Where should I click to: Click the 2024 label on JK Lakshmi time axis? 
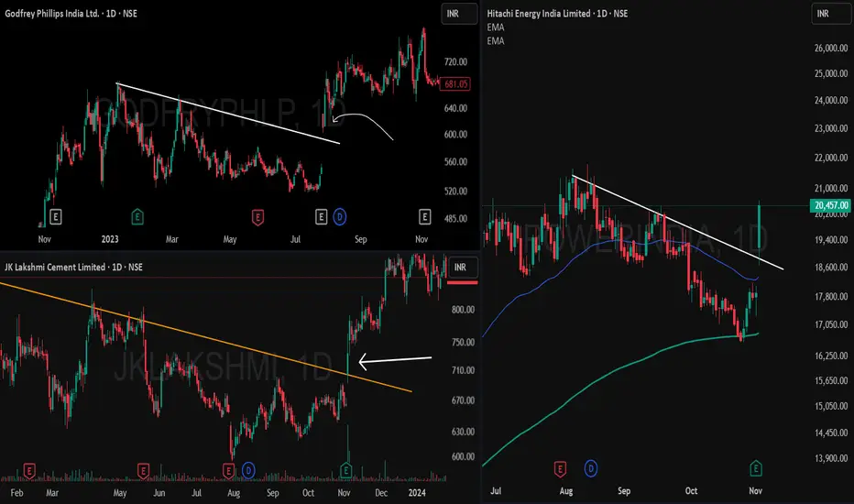[x=417, y=493]
